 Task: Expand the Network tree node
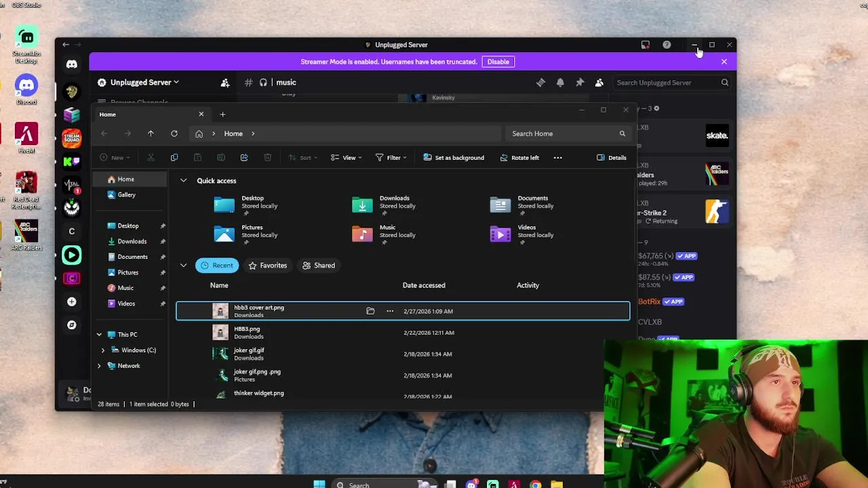click(x=99, y=366)
